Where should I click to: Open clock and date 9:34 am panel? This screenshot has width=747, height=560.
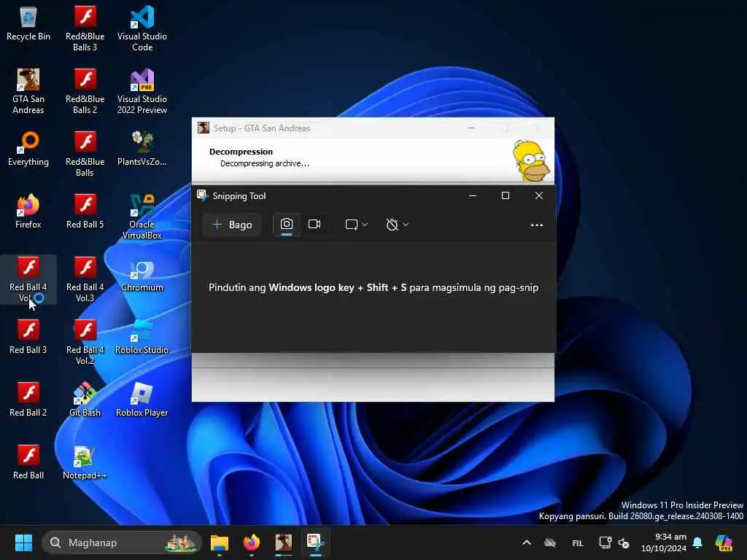(x=664, y=542)
